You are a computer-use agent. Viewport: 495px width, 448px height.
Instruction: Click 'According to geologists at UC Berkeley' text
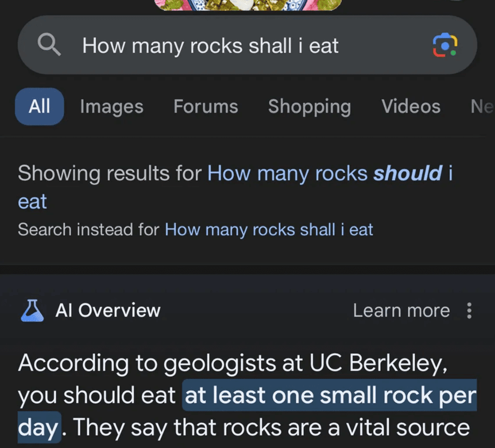(233, 364)
